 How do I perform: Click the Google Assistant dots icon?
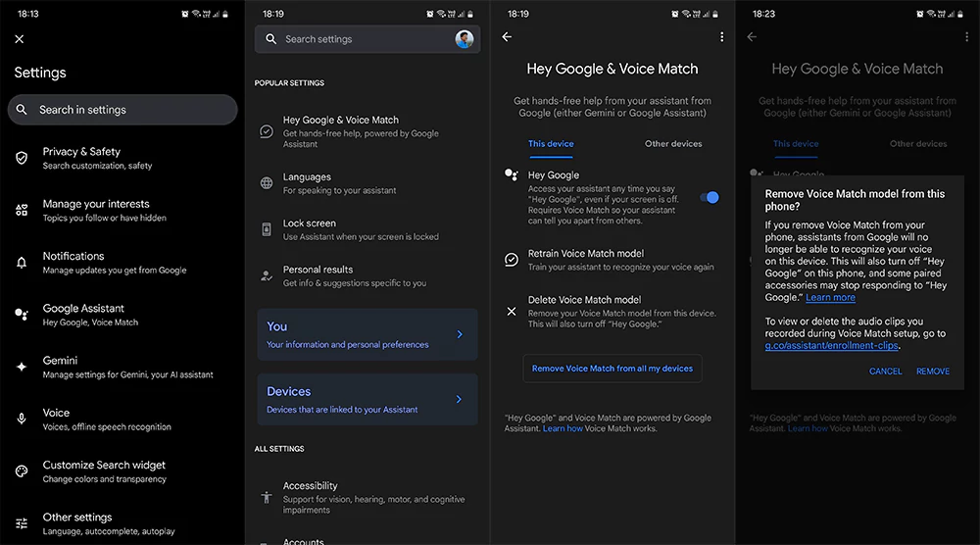tap(22, 315)
